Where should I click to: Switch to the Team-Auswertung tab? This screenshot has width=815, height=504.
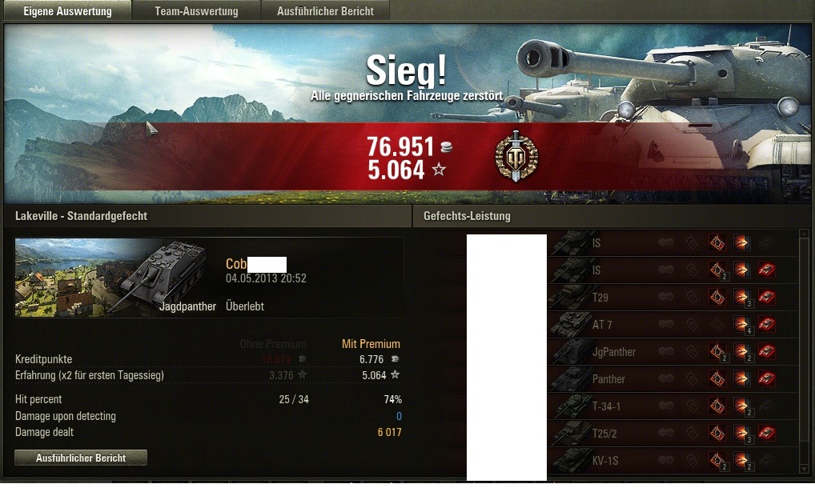pyautogui.click(x=196, y=11)
